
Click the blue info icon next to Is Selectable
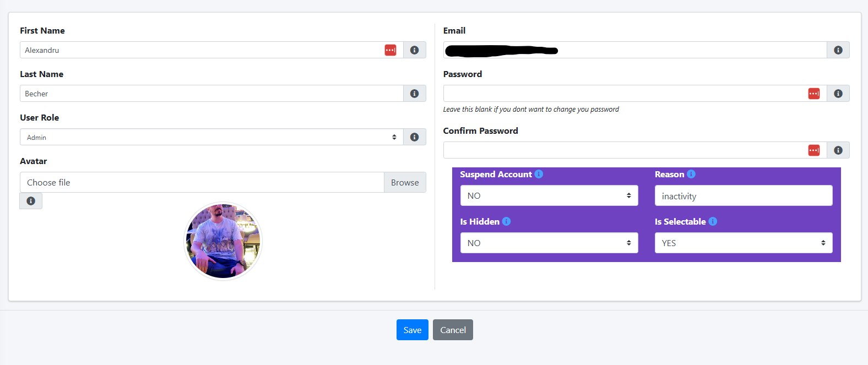click(x=713, y=221)
